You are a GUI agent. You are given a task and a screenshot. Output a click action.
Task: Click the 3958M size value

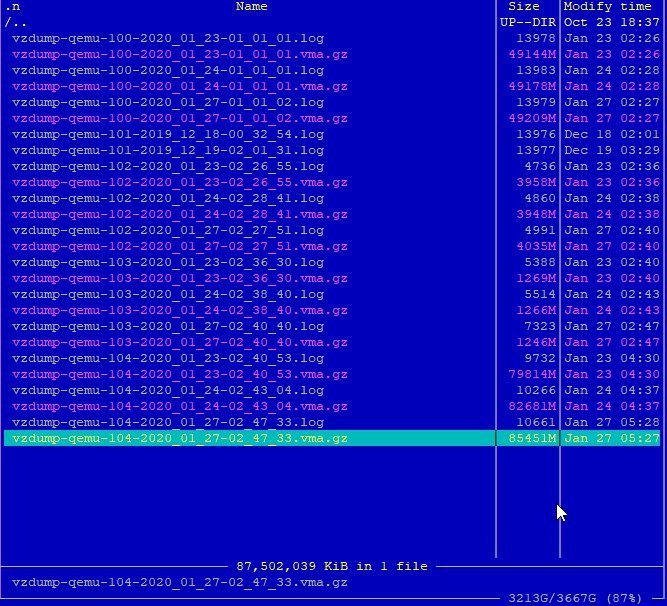coord(536,182)
